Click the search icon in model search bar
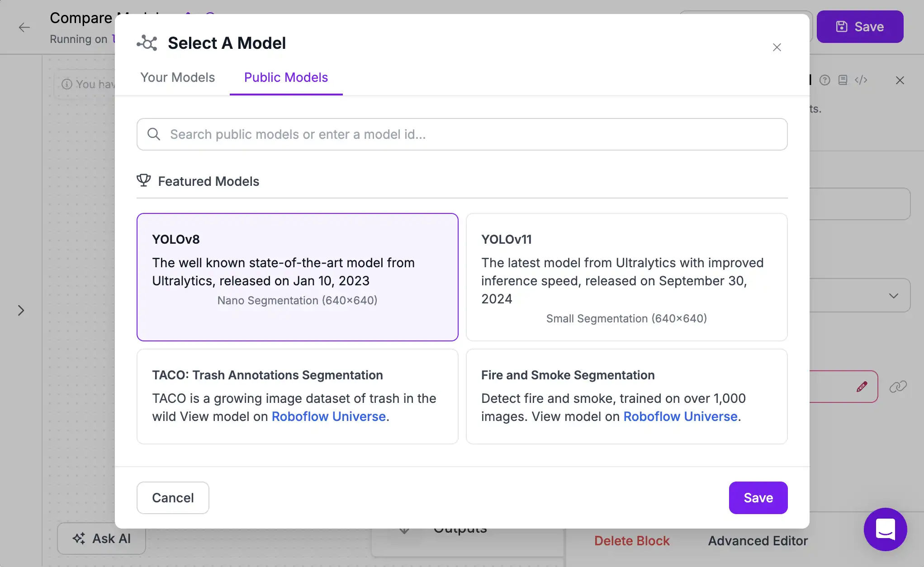The width and height of the screenshot is (924, 567). 153,134
